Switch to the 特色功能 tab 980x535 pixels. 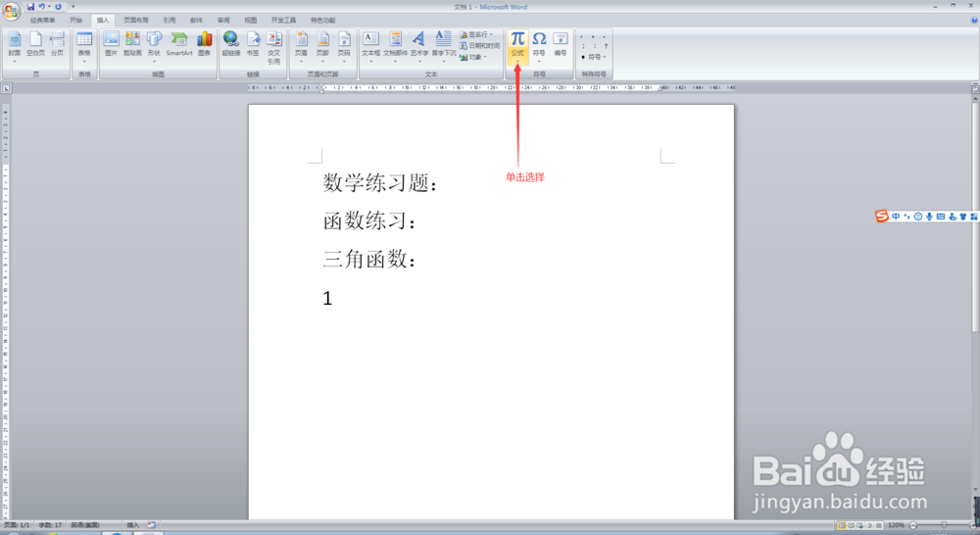click(x=322, y=20)
